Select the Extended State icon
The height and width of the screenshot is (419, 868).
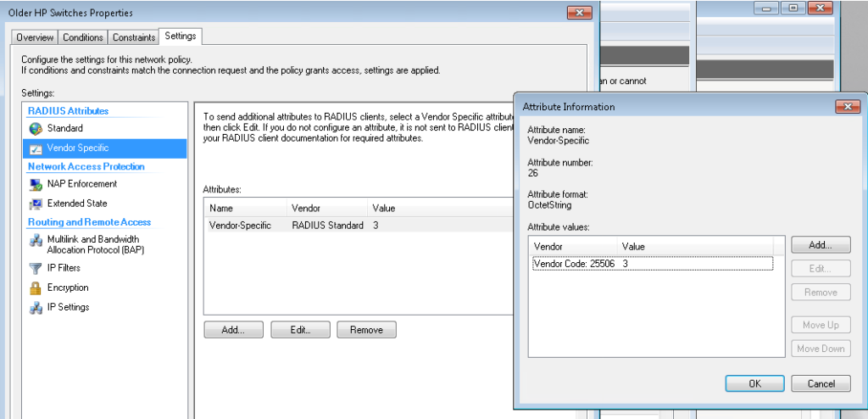pos(35,204)
